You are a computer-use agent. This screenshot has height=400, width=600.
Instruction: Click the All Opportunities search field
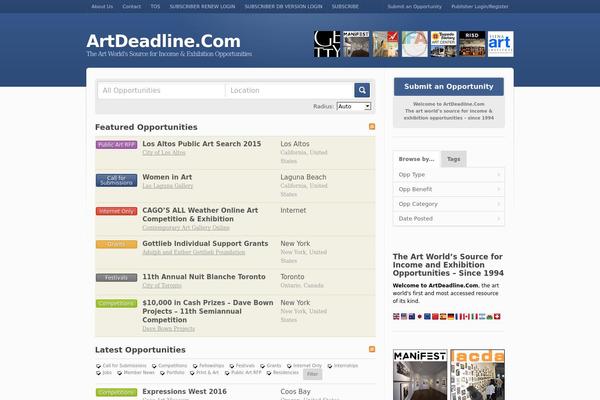[x=161, y=91]
